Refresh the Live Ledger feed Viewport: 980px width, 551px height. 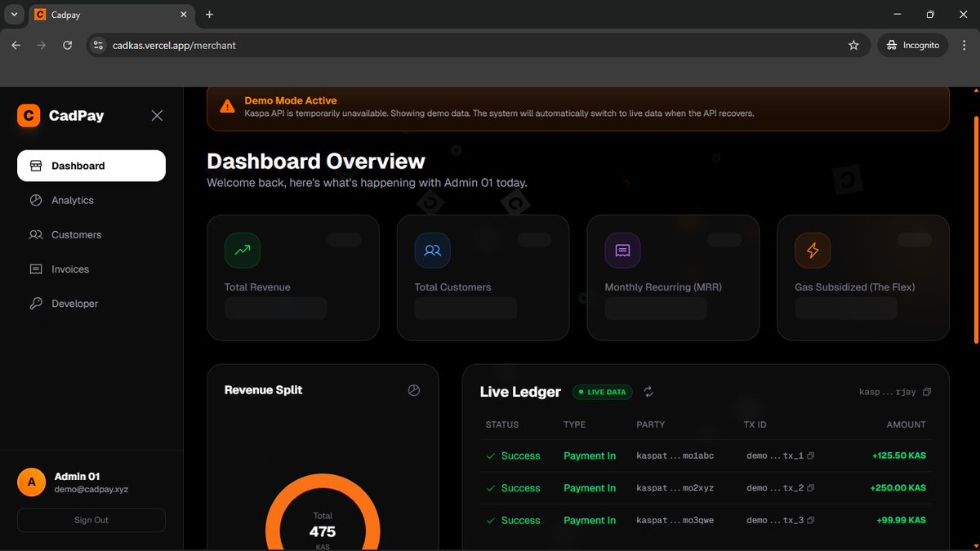648,392
